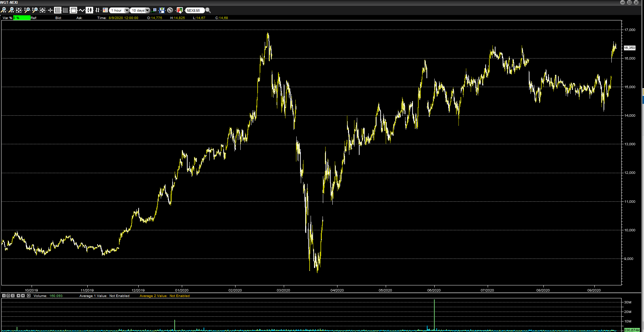Viewport: 644px width, 332px height.
Task: Click the search magnifier next to the symbol field
Action: (x=208, y=10)
